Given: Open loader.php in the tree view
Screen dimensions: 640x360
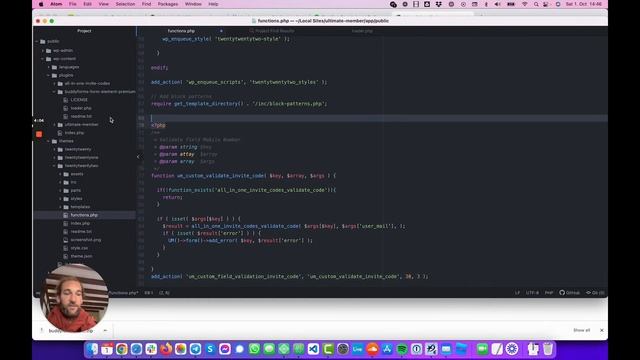Looking at the screenshot, I should 81,108.
